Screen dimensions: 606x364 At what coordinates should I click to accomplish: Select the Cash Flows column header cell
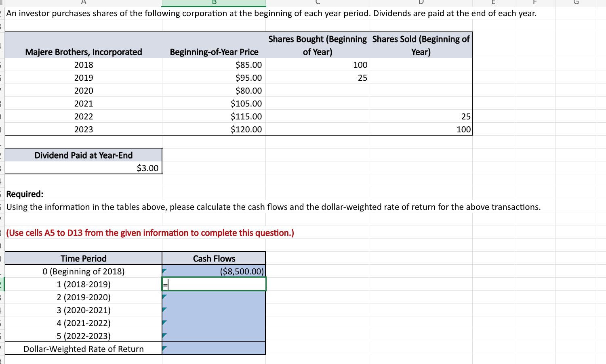(214, 258)
